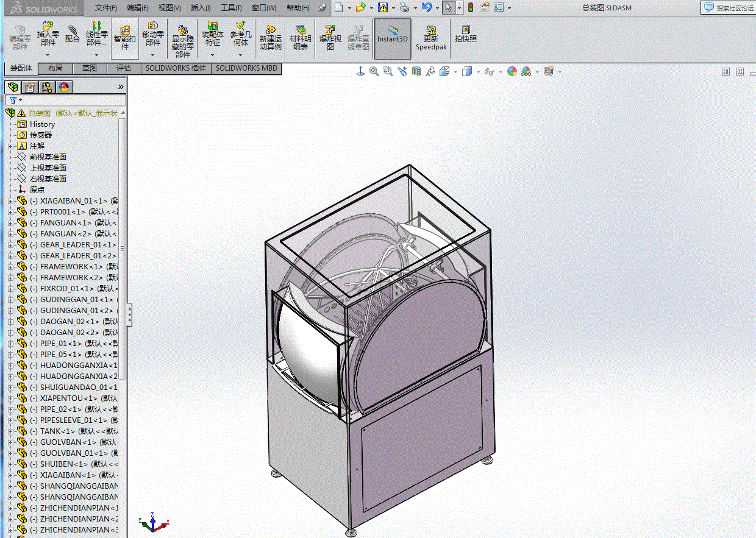This screenshot has height=538, width=756.
Task: Open the Options icon in top toolbar
Action: (499, 7)
